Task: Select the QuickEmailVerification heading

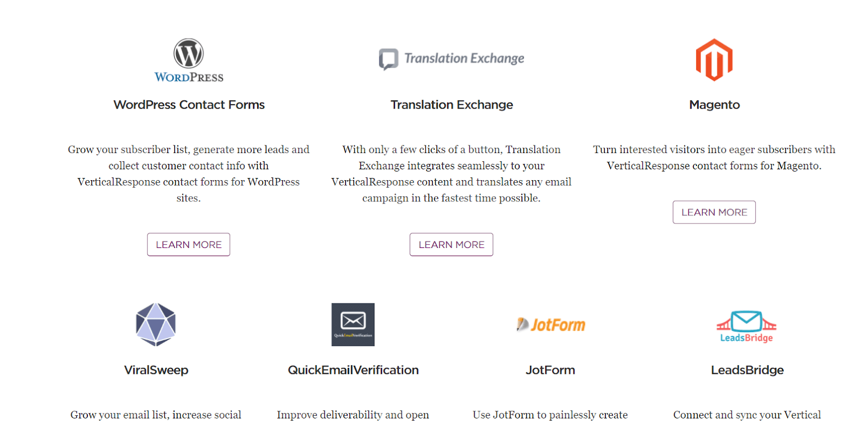Action: coord(353,370)
